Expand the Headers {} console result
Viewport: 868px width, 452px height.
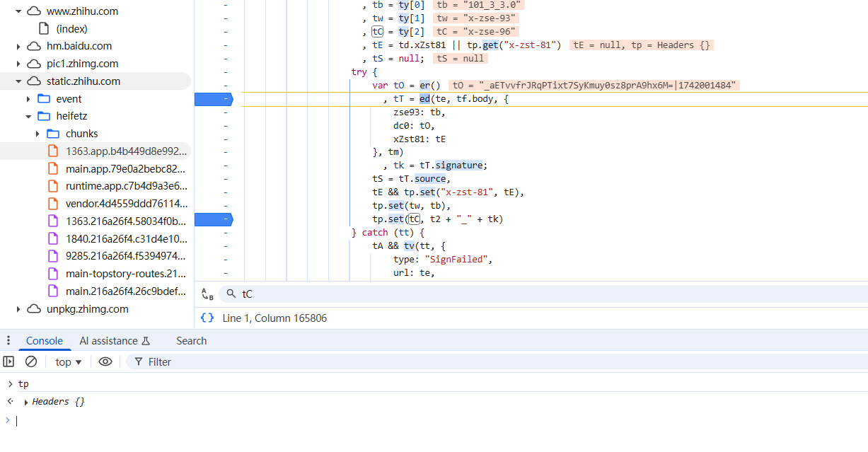26,402
